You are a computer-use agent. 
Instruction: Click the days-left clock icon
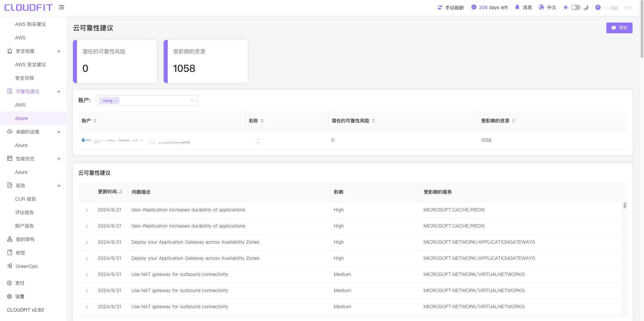coord(474,7)
